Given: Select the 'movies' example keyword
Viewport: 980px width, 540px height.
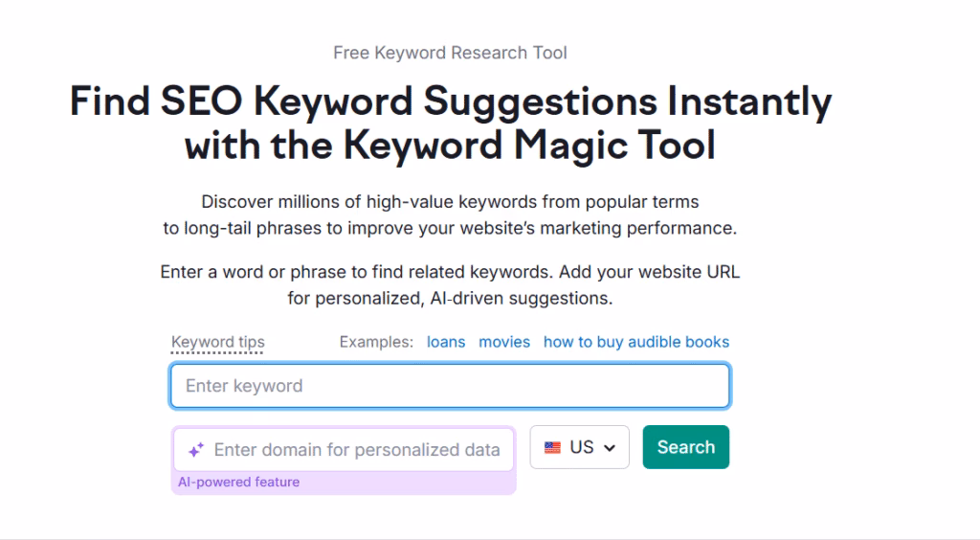Looking at the screenshot, I should click(504, 342).
